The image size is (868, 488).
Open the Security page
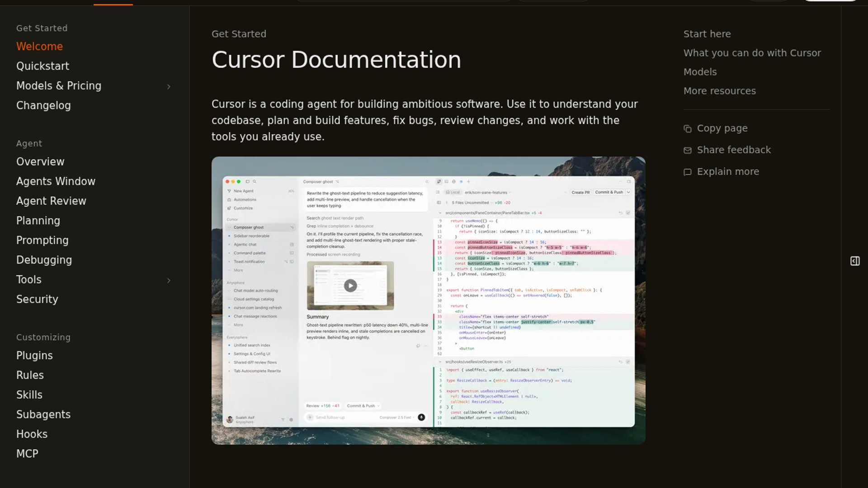37,299
